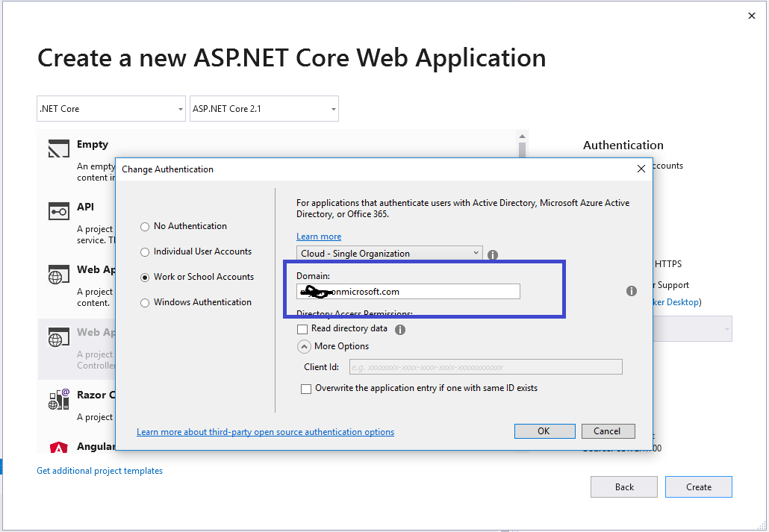
Task: Close the Change Authentication dialog
Action: [x=641, y=169]
